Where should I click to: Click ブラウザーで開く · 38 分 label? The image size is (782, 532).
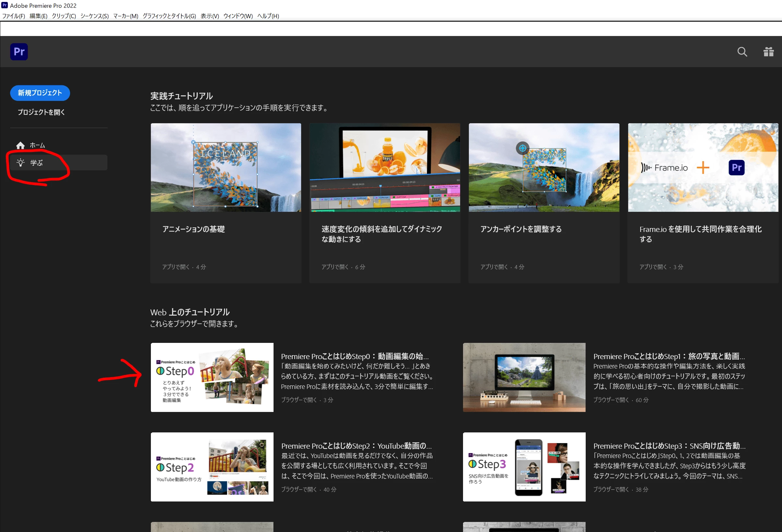click(x=621, y=489)
